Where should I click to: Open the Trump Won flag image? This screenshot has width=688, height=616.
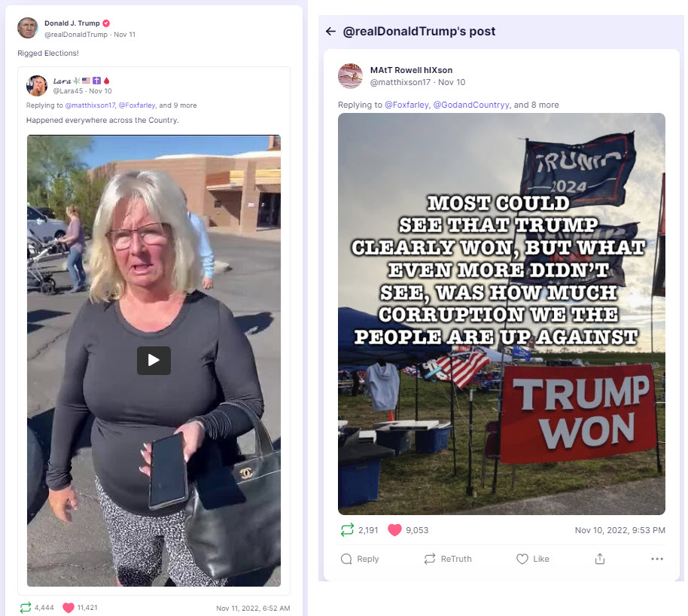(501, 314)
